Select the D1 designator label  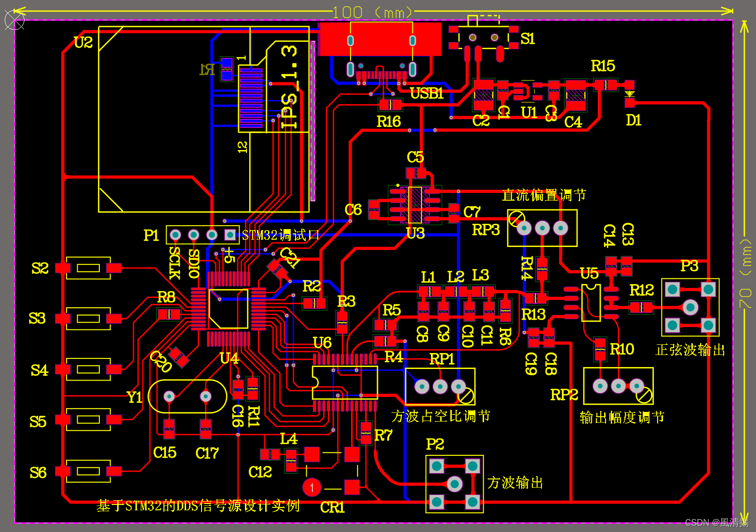coord(634,120)
